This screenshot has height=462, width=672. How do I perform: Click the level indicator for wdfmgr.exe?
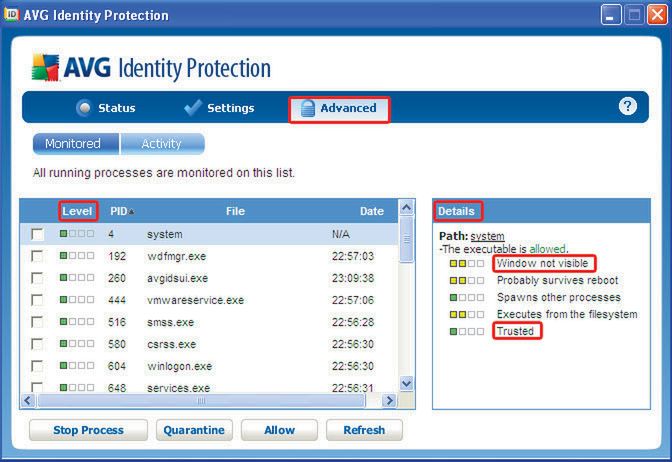[77, 256]
